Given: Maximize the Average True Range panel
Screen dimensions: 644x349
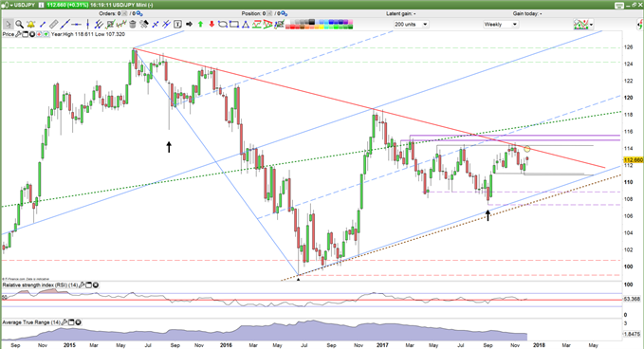Looking at the screenshot, I should pos(71,322).
